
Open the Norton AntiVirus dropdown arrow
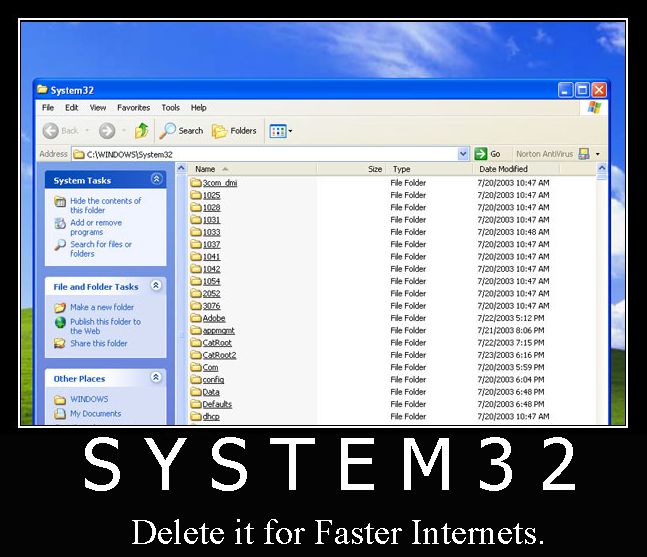tap(597, 154)
